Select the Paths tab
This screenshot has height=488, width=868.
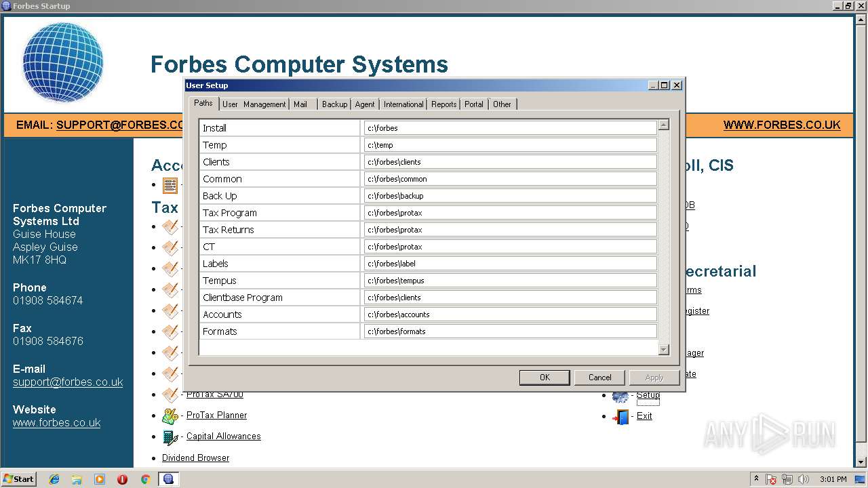tap(203, 103)
